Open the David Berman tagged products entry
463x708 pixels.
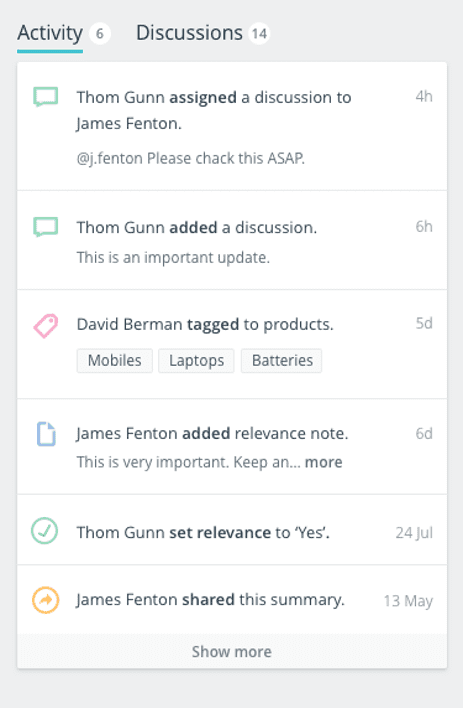pyautogui.click(x=232, y=345)
